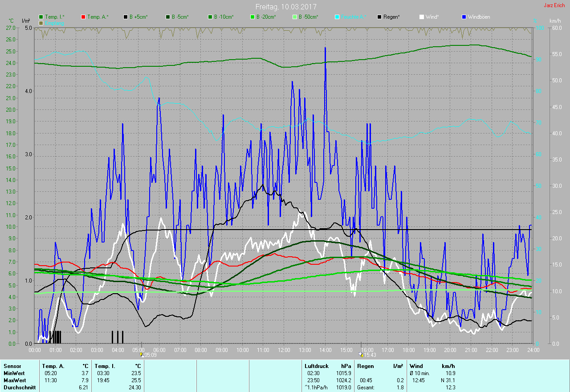Viewport: 570px width, 392px height.
Task: Click the red Temp. A. legend square
Action: (x=84, y=17)
